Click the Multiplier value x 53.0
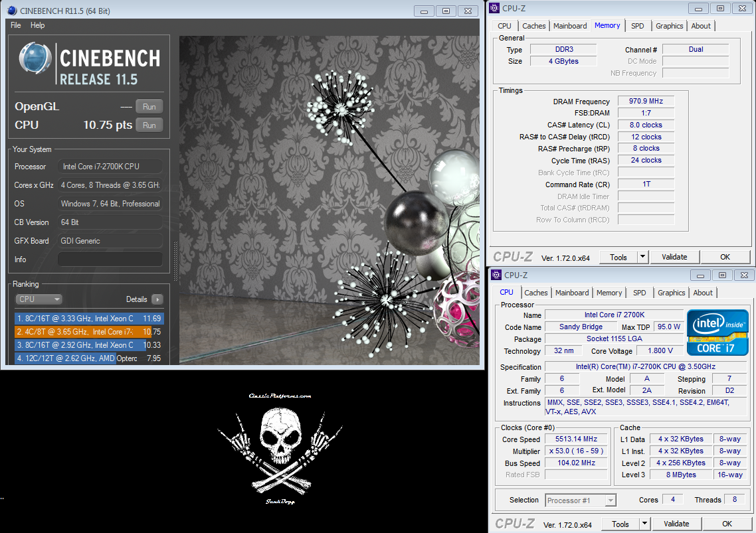756x533 pixels. (x=576, y=451)
